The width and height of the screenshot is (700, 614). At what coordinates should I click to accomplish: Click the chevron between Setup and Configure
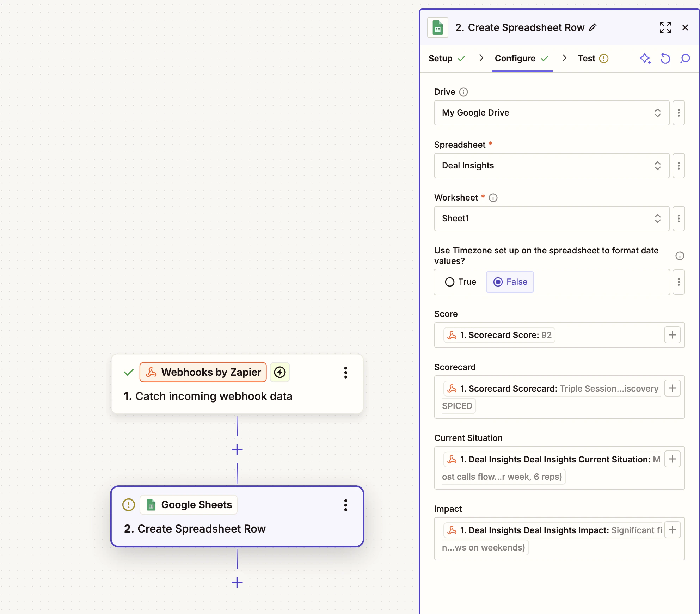pos(481,58)
